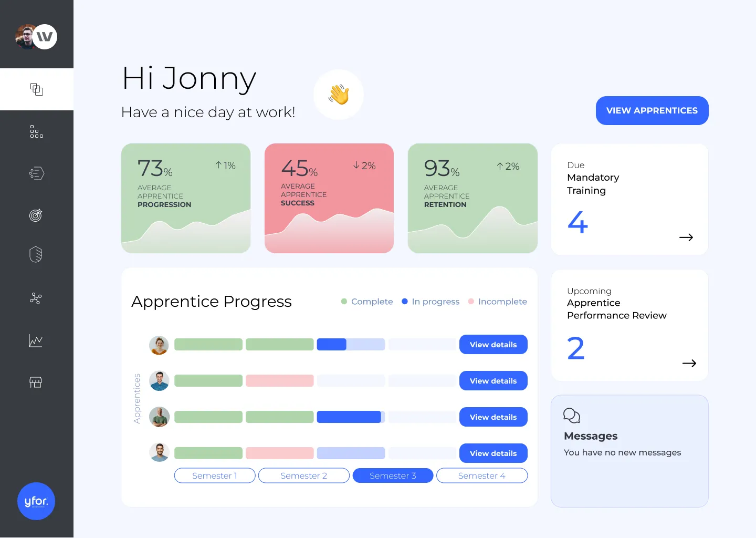Viewport: 756px width, 538px height.
Task: Click the blue in-progress segment of the top progress bar
Action: (x=330, y=344)
